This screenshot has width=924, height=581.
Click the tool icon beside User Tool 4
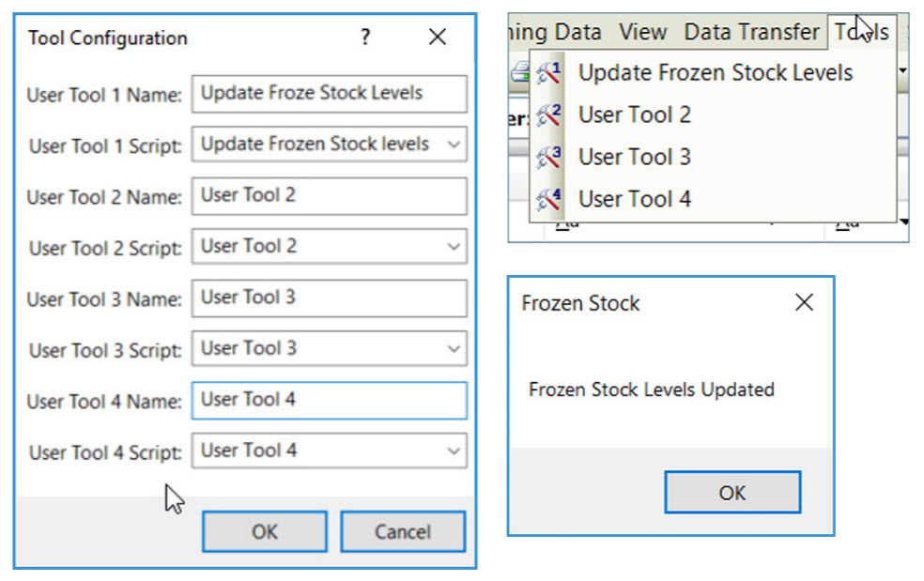point(548,199)
